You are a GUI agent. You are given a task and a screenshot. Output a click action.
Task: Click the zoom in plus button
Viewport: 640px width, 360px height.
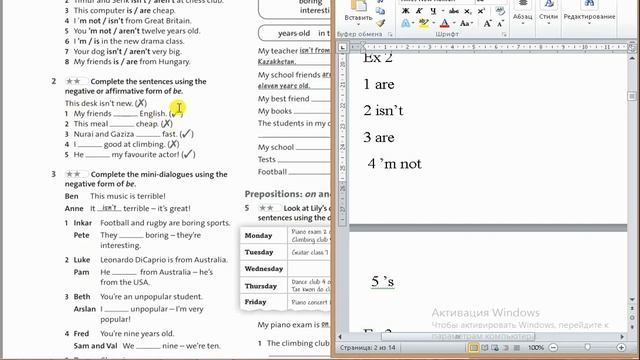tap(621, 348)
